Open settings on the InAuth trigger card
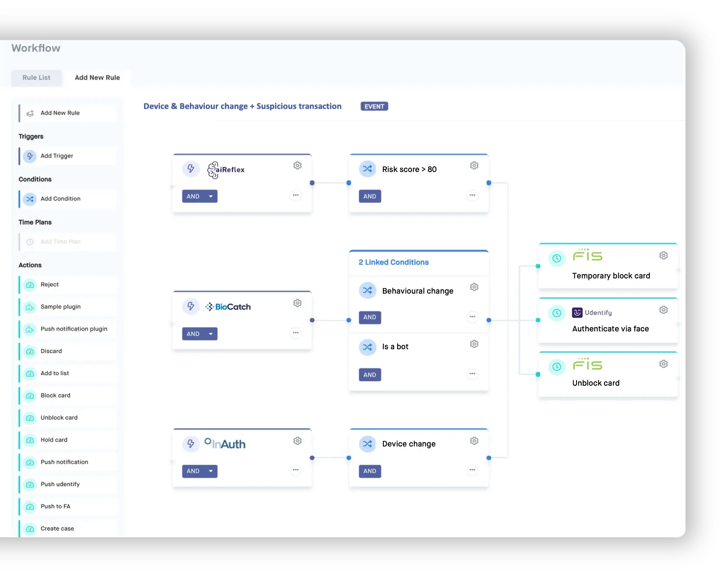The height and width of the screenshot is (582, 728). 297,440
